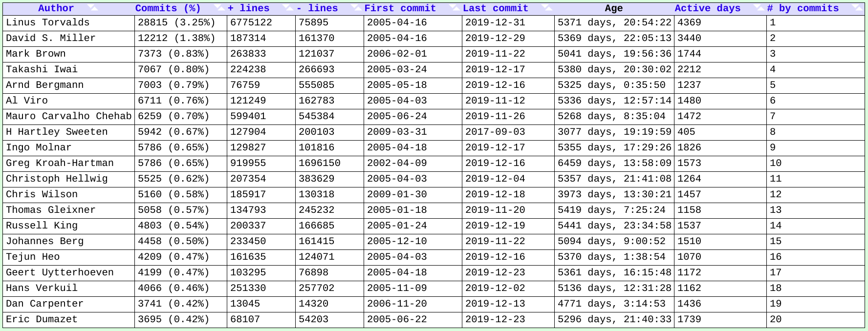The width and height of the screenshot is (868, 331).
Task: Click sort arrow icon beside Last commit header
Action: click(x=546, y=8)
